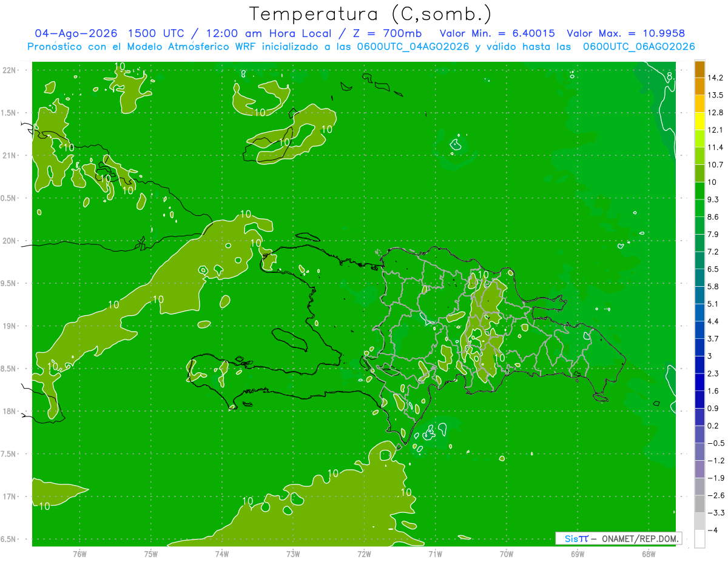Click the 'Sistt' logo text
728x562 pixels.
click(x=576, y=538)
